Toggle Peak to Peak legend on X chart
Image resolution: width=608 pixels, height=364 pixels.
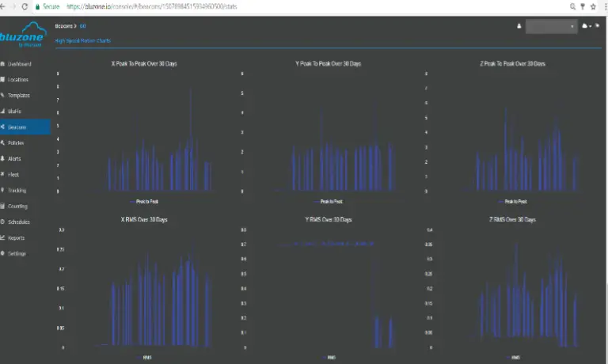144,202
